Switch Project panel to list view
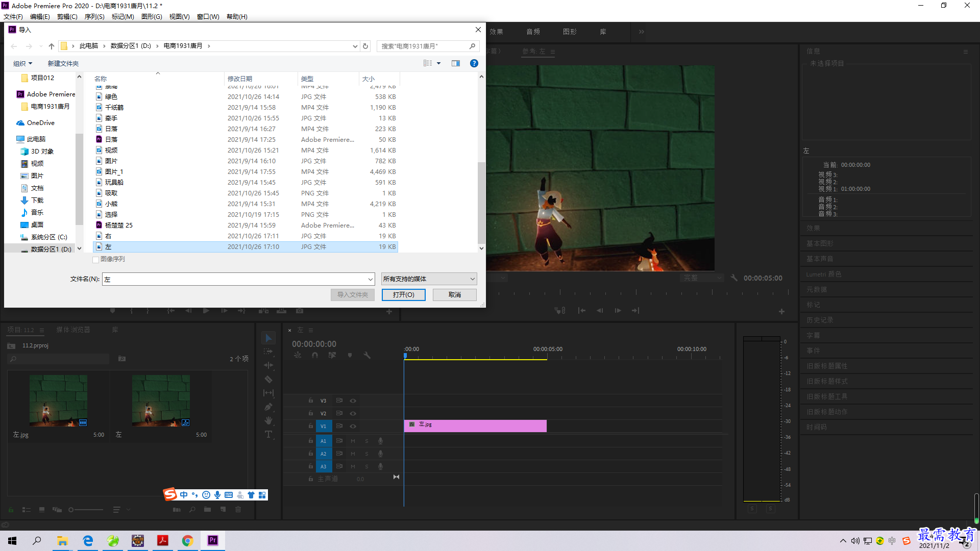Image resolution: width=980 pixels, height=551 pixels. coord(27,509)
